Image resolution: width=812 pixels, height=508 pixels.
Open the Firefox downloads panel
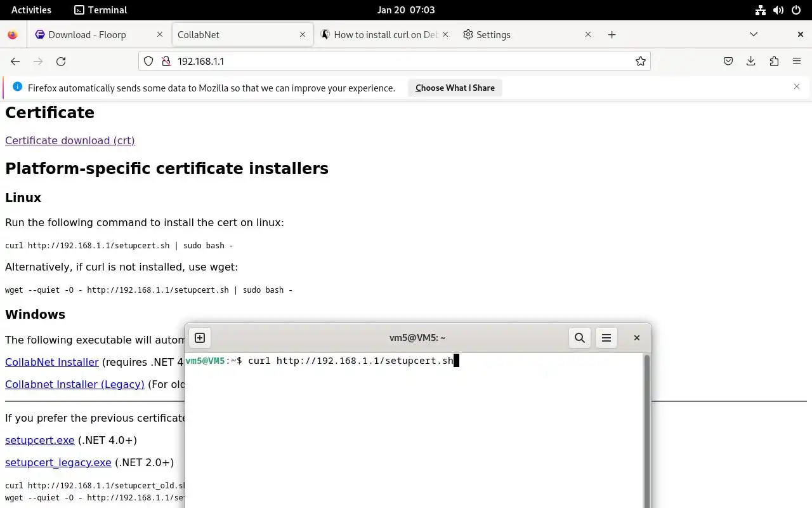click(x=751, y=62)
